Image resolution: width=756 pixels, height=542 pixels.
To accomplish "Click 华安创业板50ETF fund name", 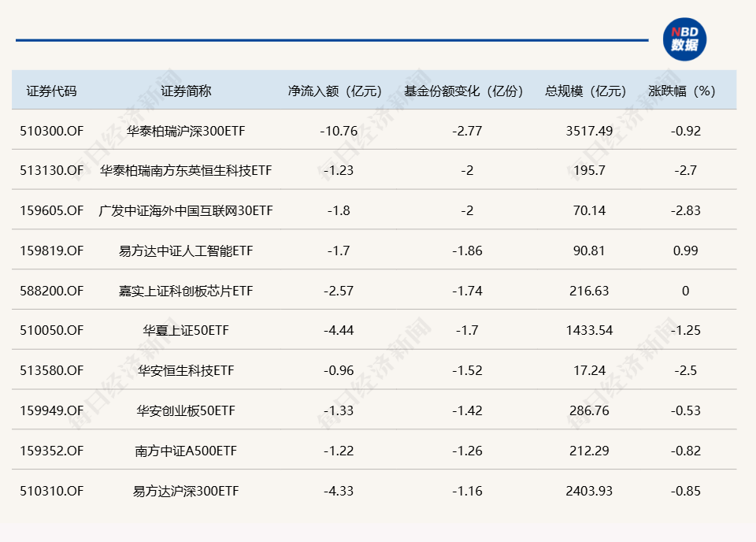I will (186, 410).
